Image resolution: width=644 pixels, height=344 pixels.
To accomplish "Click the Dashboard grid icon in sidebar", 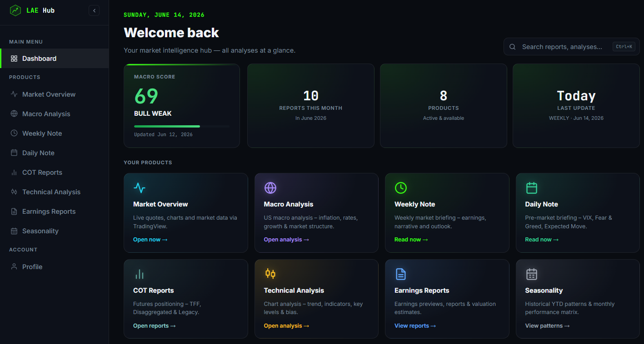I will click(x=14, y=59).
